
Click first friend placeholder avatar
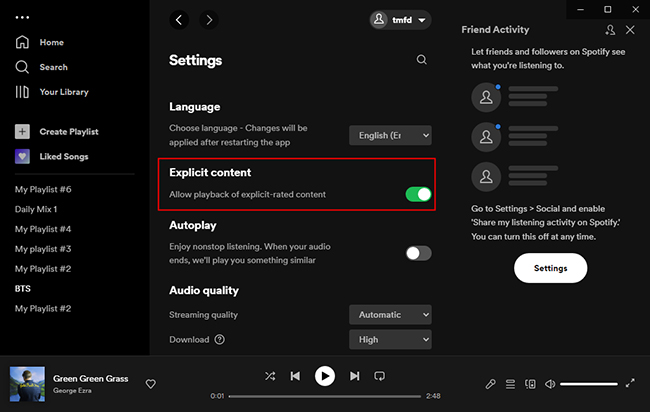(x=486, y=97)
